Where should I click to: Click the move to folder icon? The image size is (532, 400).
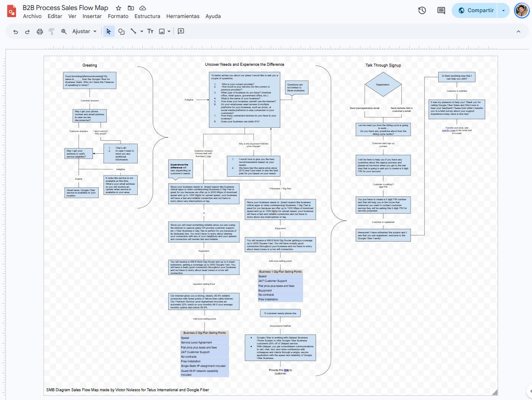[x=131, y=8]
